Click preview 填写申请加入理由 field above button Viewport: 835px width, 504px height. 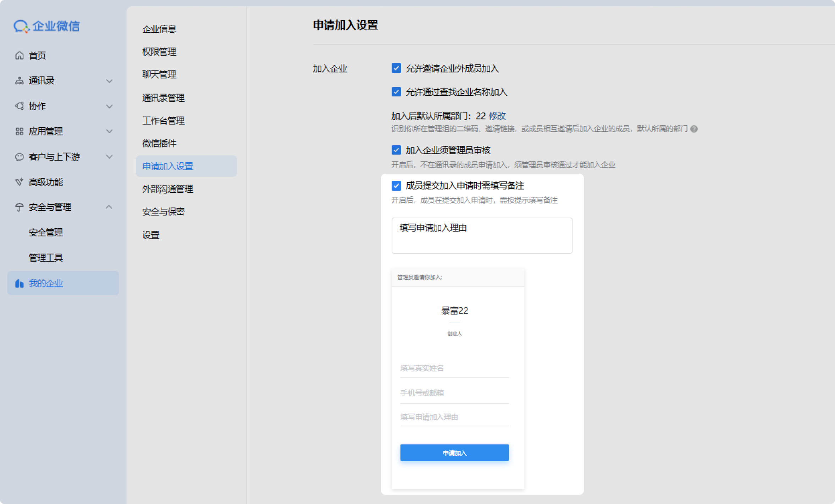[454, 417]
